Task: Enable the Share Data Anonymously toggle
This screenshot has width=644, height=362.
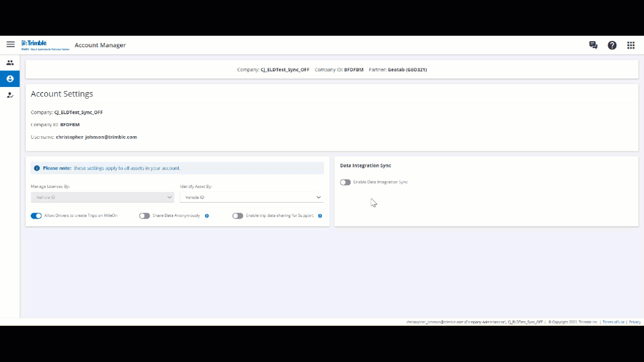Action: pos(144,216)
